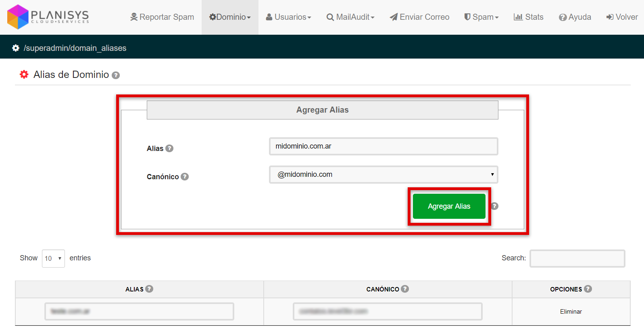Open the MailAudit dropdown menu
Image resolution: width=644 pixels, height=329 pixels.
tap(350, 17)
